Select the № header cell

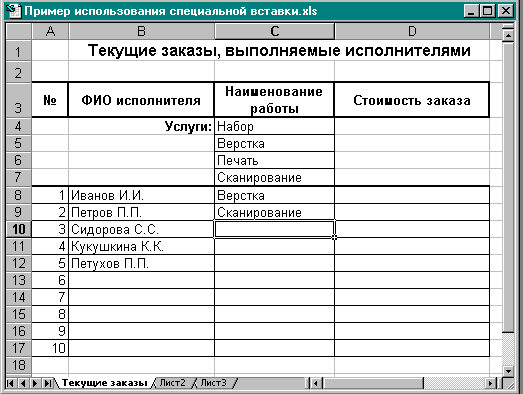[x=50, y=100]
